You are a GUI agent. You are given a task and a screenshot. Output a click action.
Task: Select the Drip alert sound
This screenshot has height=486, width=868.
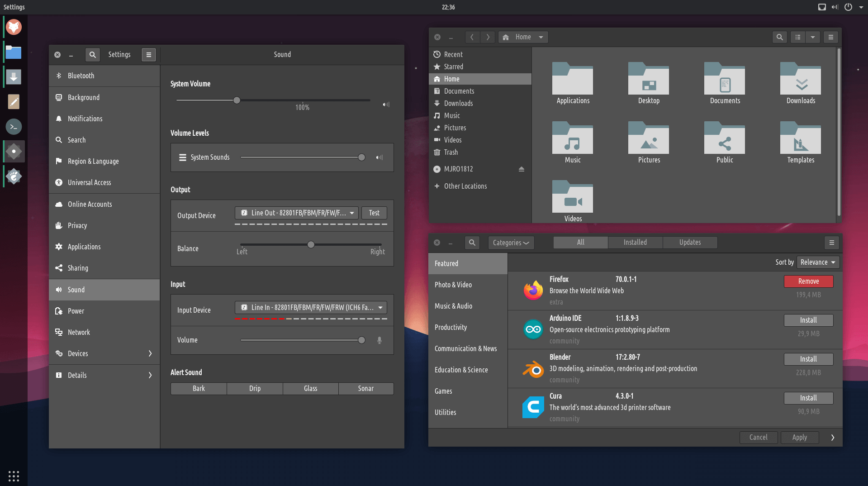coord(255,389)
